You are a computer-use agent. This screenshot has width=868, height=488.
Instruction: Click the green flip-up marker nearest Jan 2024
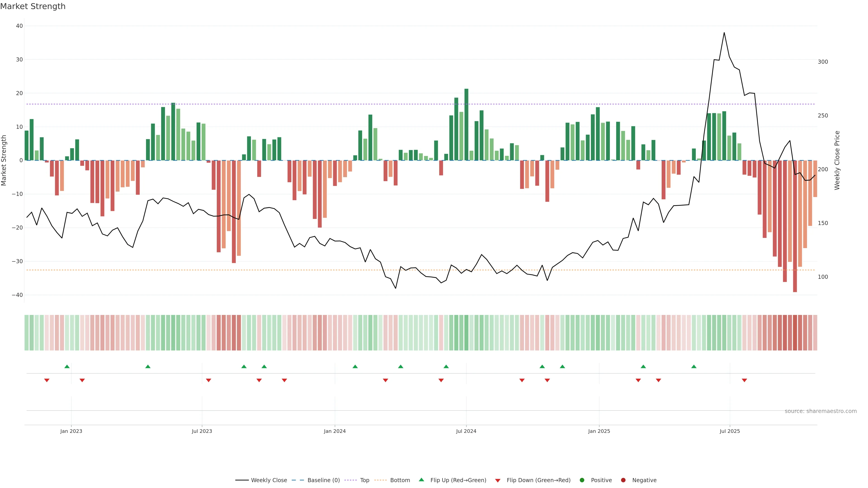click(355, 366)
